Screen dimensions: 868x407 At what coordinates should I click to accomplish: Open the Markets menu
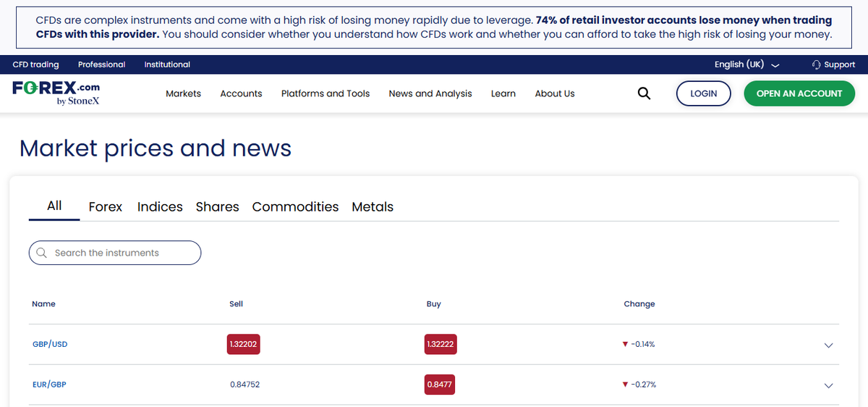click(x=183, y=93)
